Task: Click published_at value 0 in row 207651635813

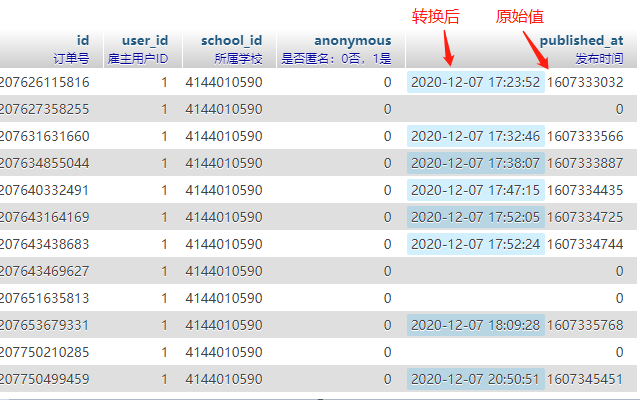Action: [x=619, y=298]
